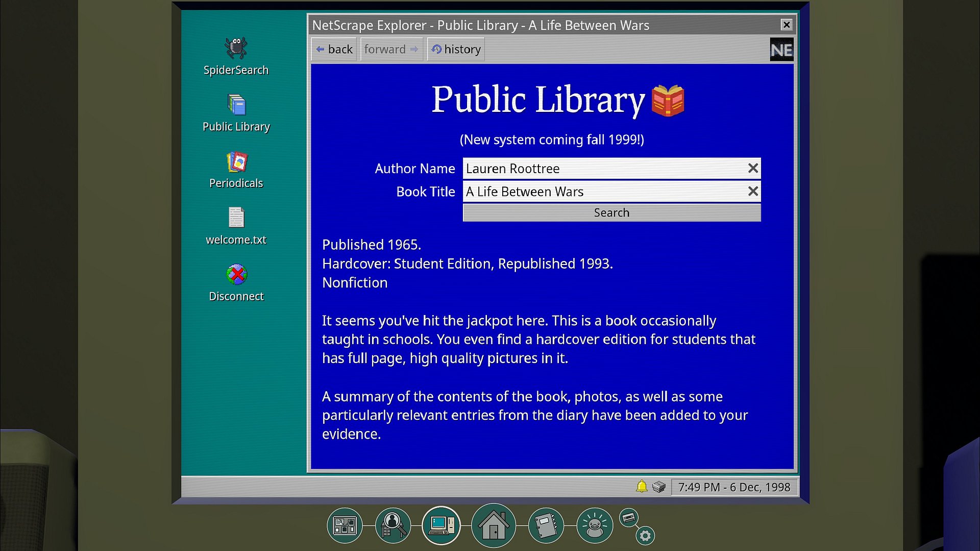Select the computer icon in bottom bar

click(441, 525)
